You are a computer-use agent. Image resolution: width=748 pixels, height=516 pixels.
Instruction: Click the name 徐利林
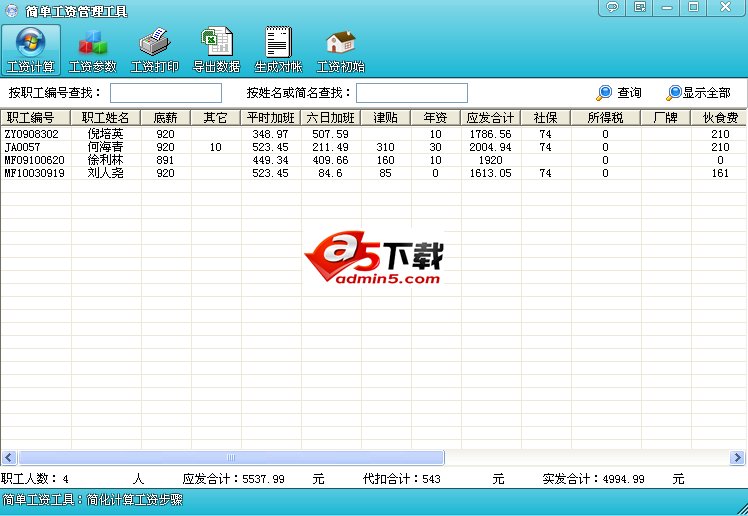pyautogui.click(x=105, y=160)
